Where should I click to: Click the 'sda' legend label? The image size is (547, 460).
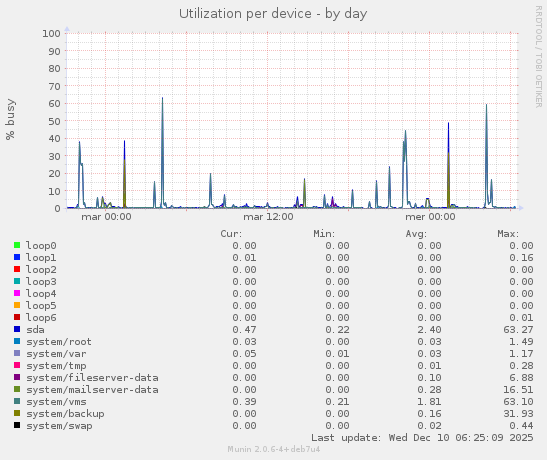click(x=35, y=330)
